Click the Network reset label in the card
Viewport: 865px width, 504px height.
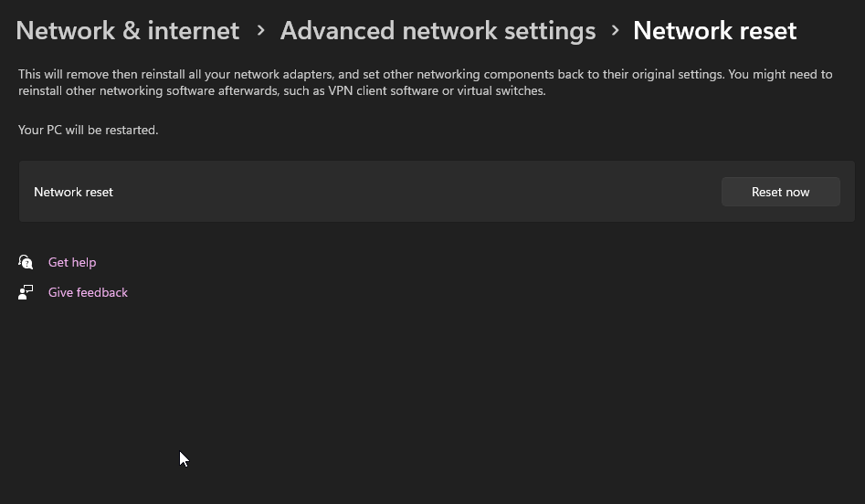pyautogui.click(x=73, y=192)
